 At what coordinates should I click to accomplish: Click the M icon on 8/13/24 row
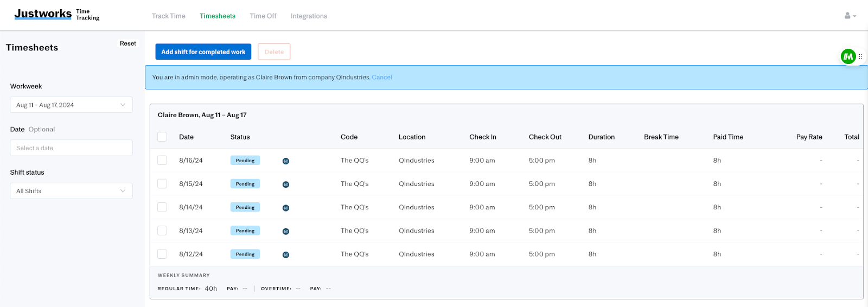coord(286,231)
